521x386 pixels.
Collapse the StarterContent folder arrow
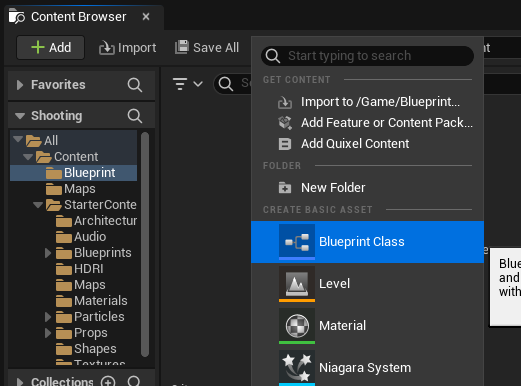click(38, 205)
